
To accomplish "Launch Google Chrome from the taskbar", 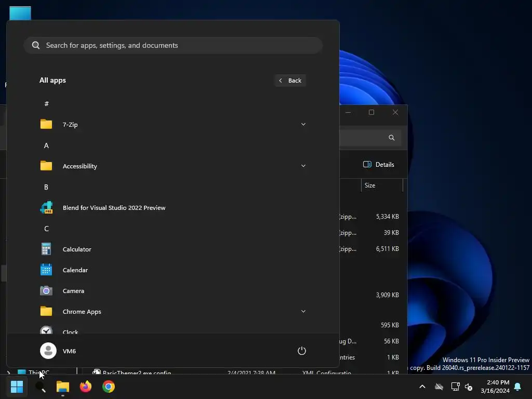I will tap(109, 387).
